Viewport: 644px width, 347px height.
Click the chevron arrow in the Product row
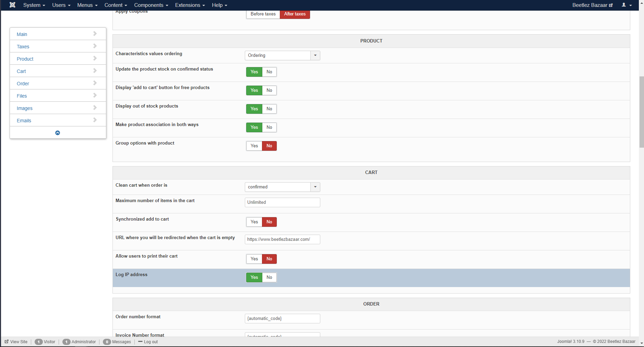[95, 58]
